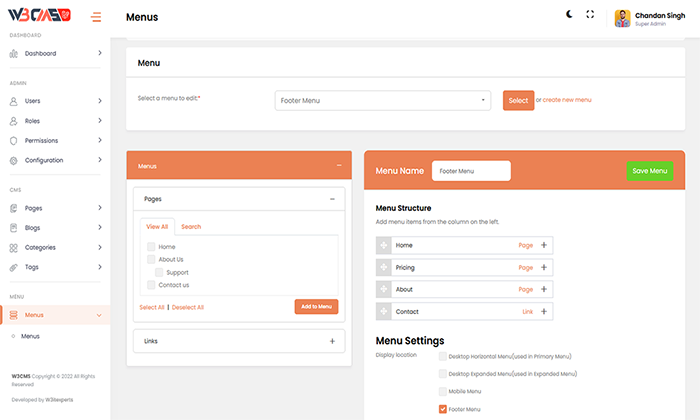Toggle dark mode moon icon
Viewport: 700px width, 420px height.
click(x=570, y=15)
